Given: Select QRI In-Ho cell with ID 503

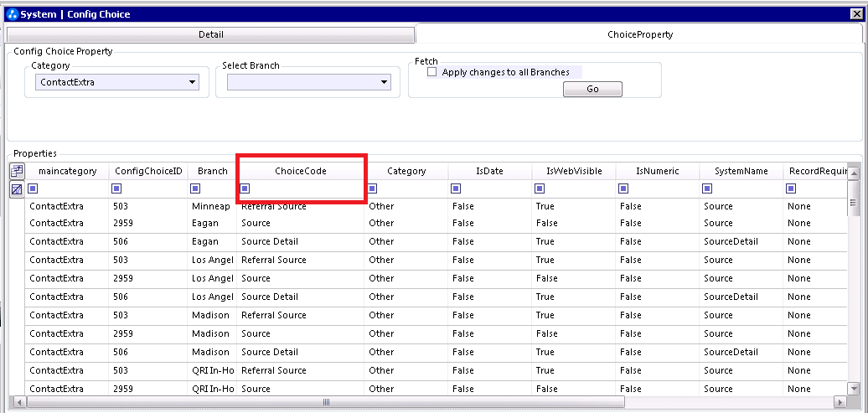Looking at the screenshot, I should pos(212,370).
